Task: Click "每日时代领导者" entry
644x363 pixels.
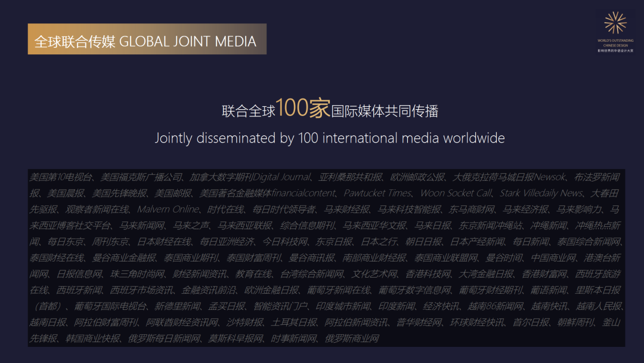Action: point(284,209)
